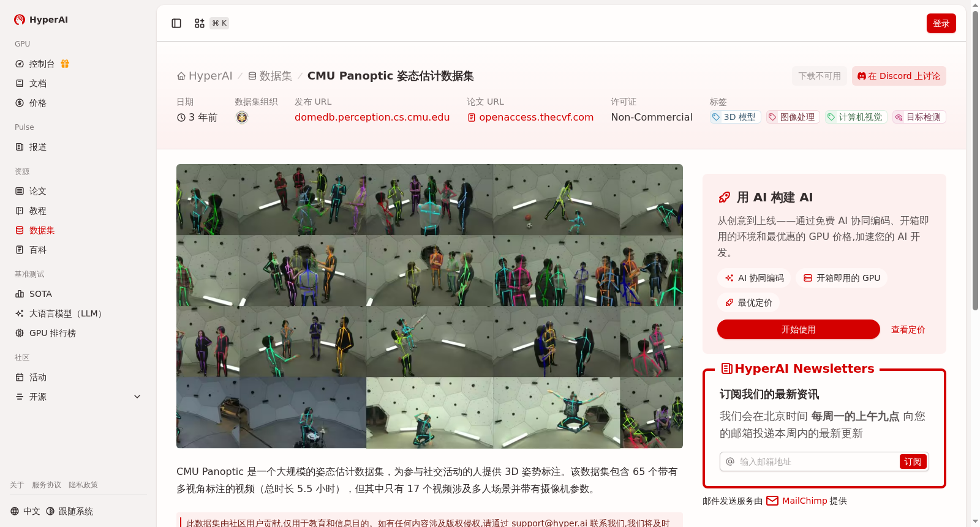Change language from 中文

[x=25, y=511]
